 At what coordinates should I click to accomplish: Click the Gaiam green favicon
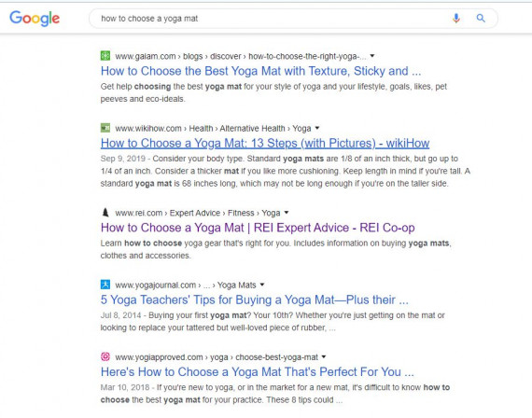(x=105, y=56)
